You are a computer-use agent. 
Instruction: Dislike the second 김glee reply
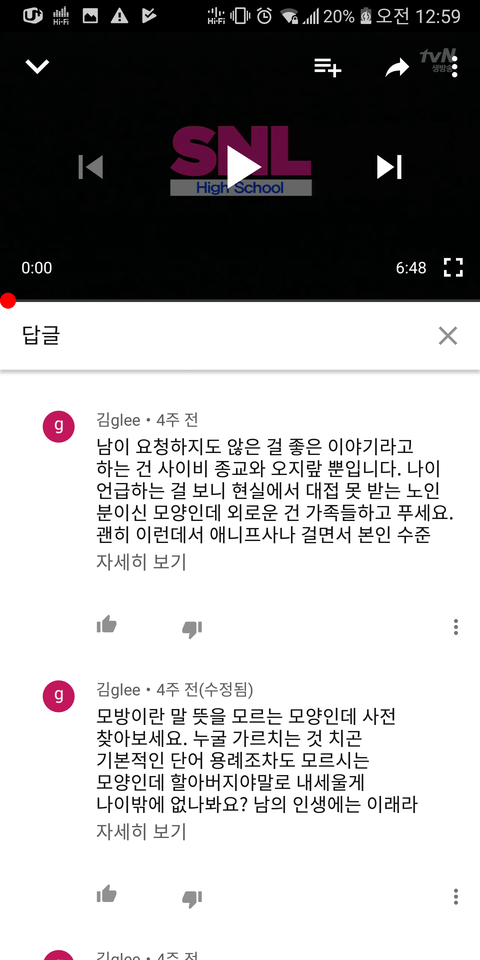click(192, 899)
